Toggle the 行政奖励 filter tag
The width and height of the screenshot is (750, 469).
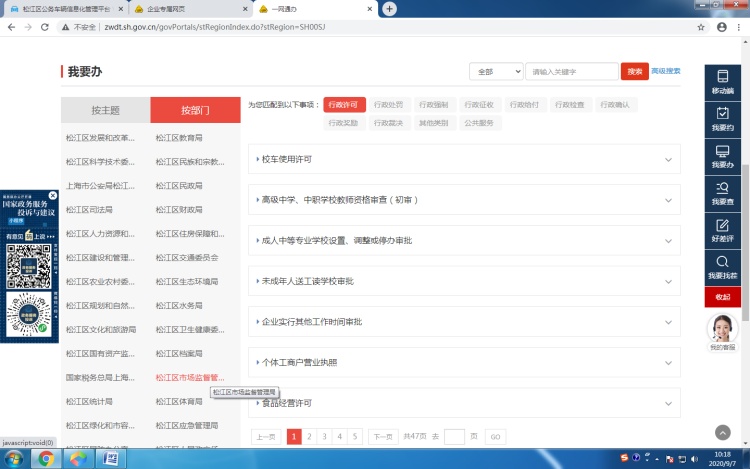coord(343,123)
